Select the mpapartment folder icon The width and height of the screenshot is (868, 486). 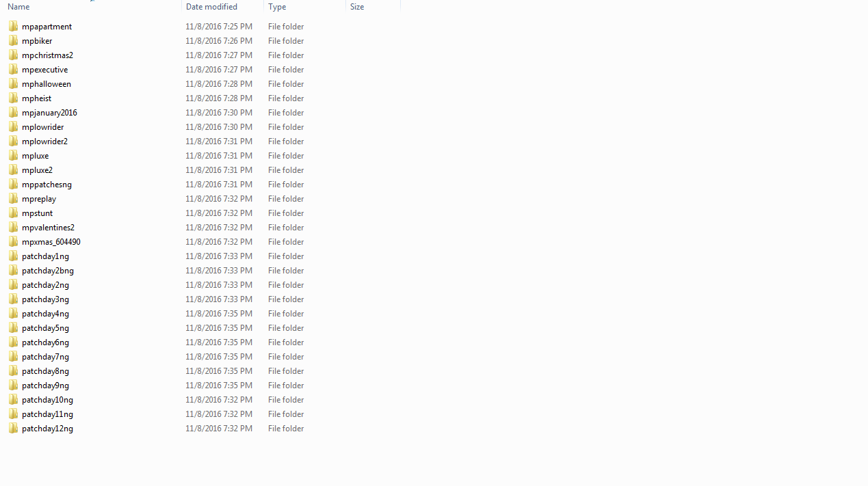coord(14,27)
